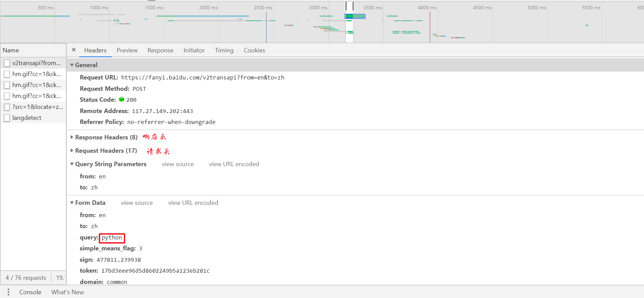The width and height of the screenshot is (644, 298).
Task: Select the langdetect request row
Action: pyautogui.click(x=33, y=118)
